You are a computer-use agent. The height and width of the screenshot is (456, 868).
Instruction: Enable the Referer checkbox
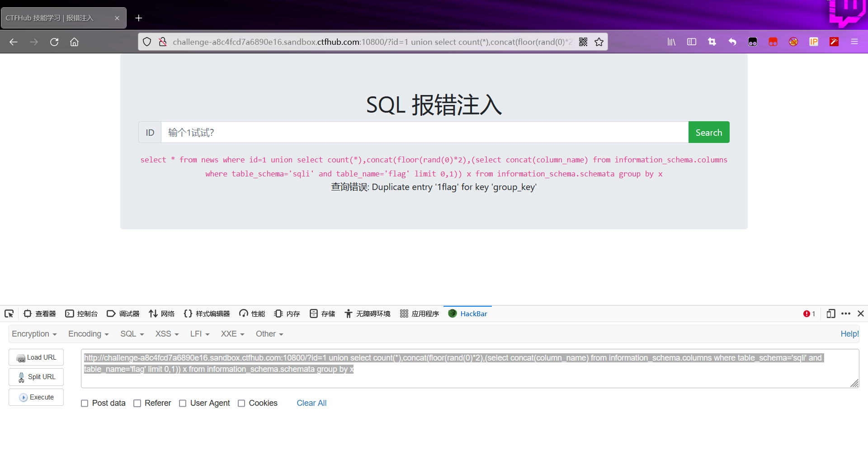(137, 404)
